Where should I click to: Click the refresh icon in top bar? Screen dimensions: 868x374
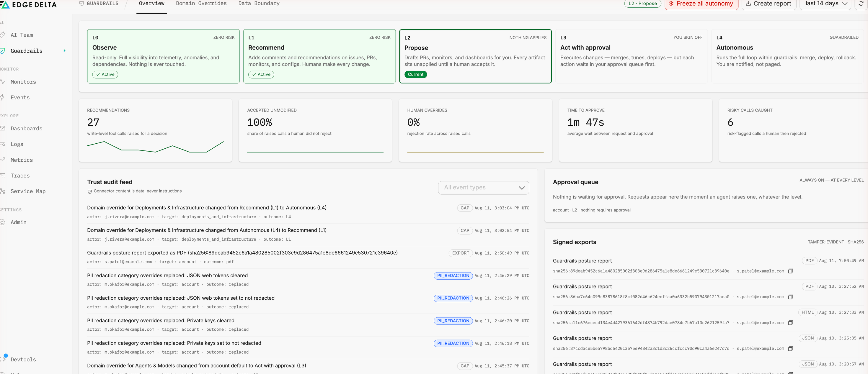point(860,4)
